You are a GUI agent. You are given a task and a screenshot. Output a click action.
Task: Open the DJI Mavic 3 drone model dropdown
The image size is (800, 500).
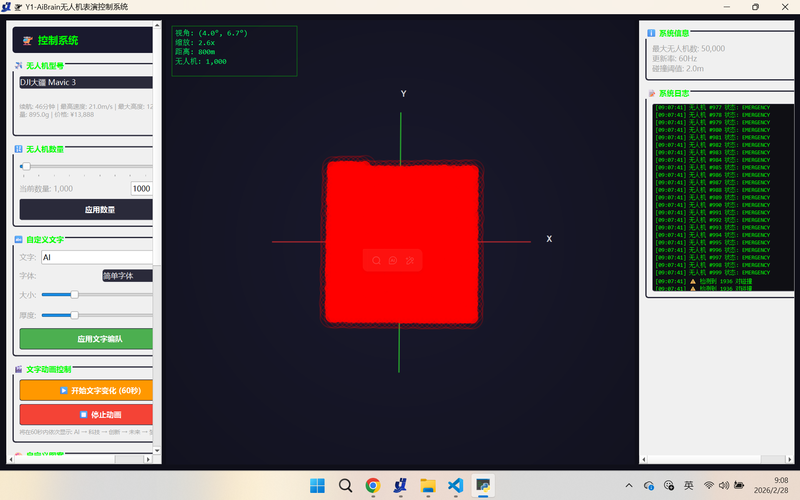(86, 82)
